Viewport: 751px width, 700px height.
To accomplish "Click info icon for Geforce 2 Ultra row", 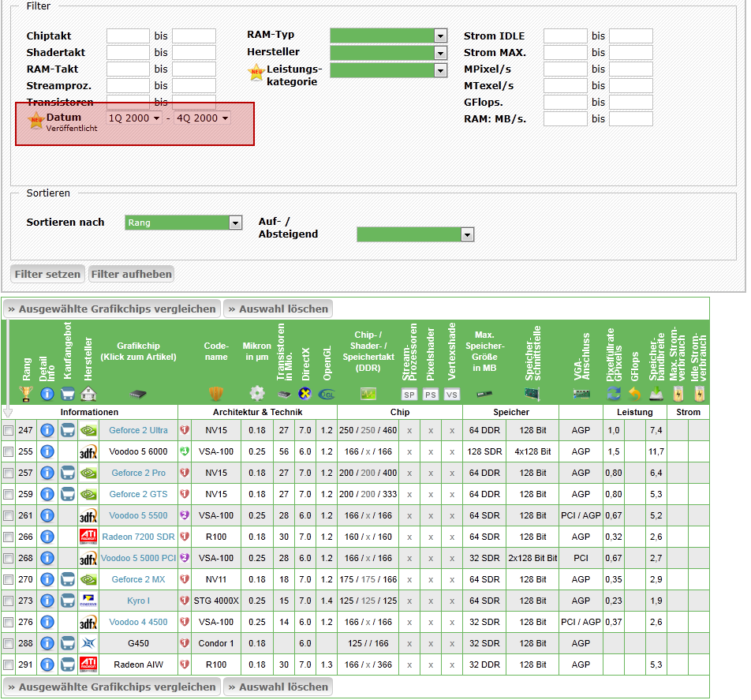I will click(47, 430).
